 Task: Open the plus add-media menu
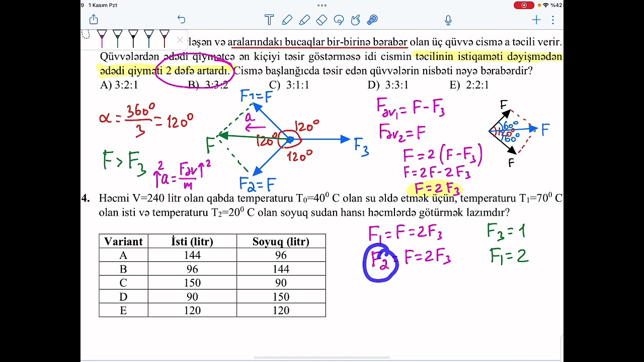[x=536, y=20]
